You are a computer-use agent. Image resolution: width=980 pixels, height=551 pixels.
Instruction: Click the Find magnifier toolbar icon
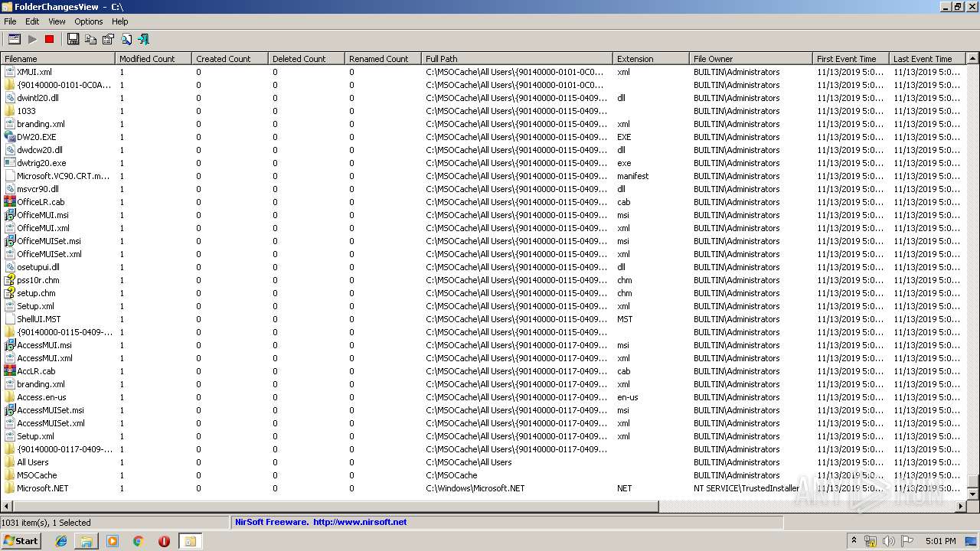pos(126,39)
